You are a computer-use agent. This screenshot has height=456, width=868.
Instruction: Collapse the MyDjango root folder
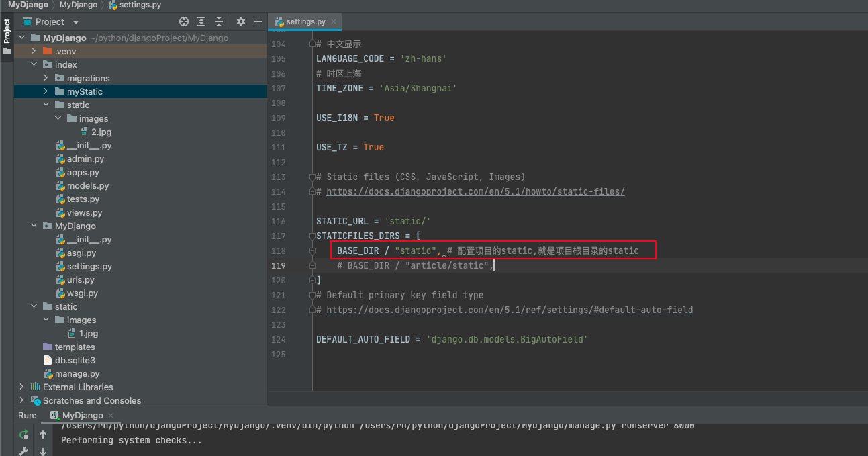pos(22,38)
